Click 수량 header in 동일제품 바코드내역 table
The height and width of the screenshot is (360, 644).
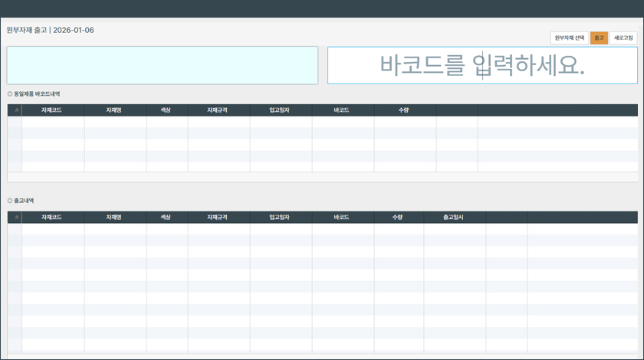tap(404, 110)
